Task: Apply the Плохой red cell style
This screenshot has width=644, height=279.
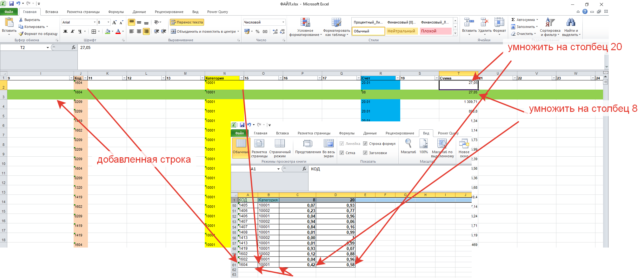Action: tap(435, 31)
